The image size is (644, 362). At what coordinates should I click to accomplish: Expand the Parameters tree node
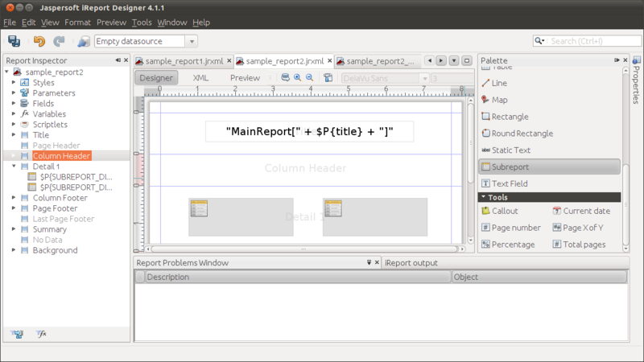pyautogui.click(x=14, y=93)
